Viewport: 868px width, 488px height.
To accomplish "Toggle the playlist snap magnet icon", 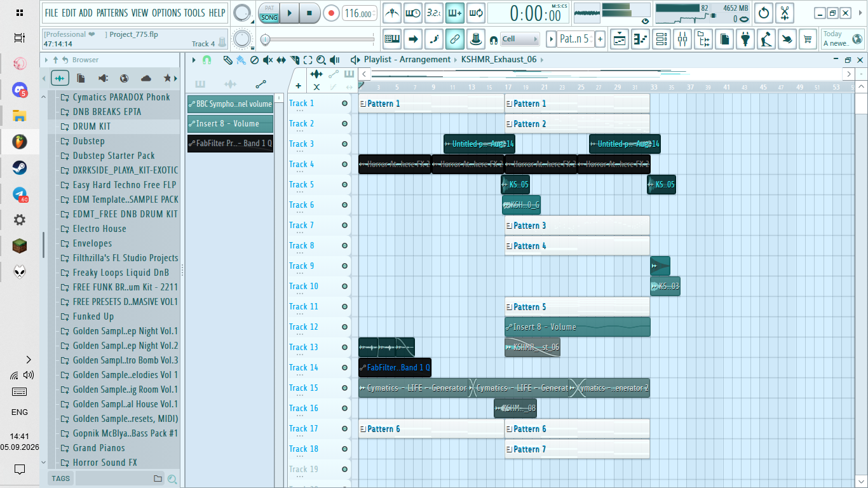I will (207, 60).
